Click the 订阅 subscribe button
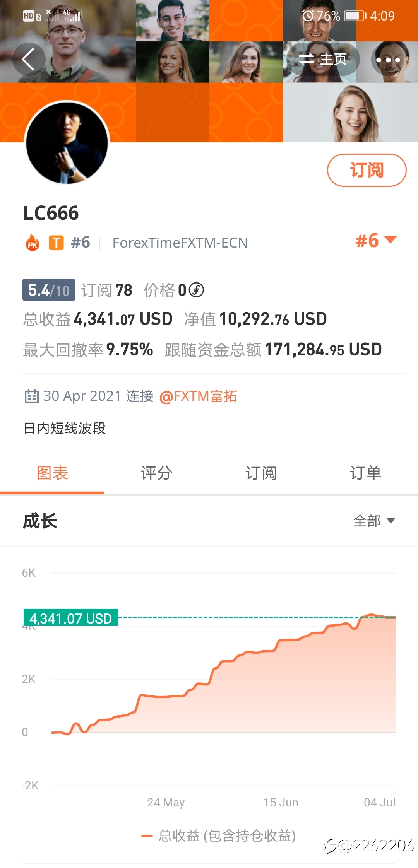The width and height of the screenshot is (418, 868). click(367, 170)
